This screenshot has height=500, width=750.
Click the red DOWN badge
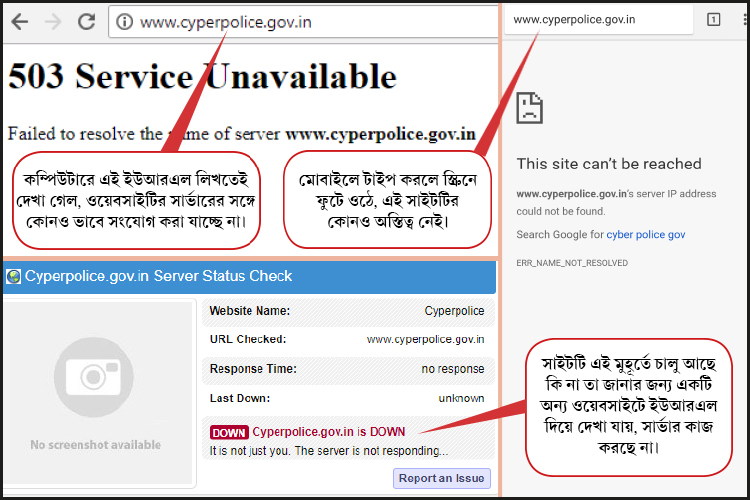tap(229, 432)
